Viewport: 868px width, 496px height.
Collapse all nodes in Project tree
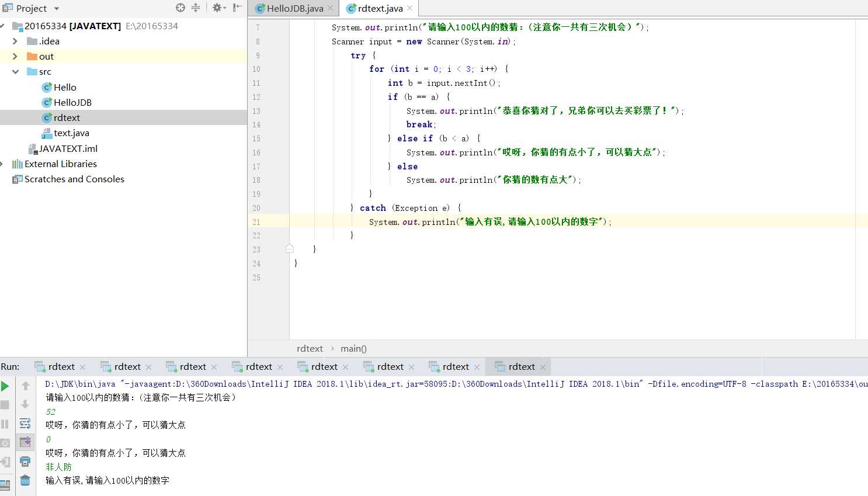(196, 8)
